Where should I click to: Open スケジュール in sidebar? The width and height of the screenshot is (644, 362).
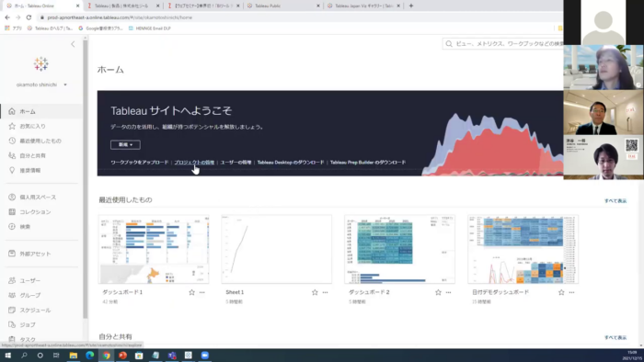point(41,310)
